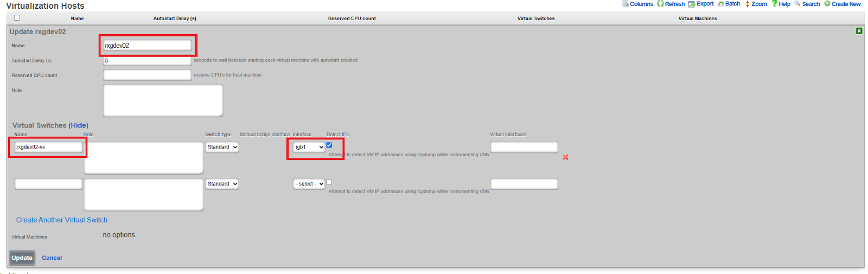868x274 pixels.
Task: Click the Zoom toolbar option
Action: pos(756,4)
